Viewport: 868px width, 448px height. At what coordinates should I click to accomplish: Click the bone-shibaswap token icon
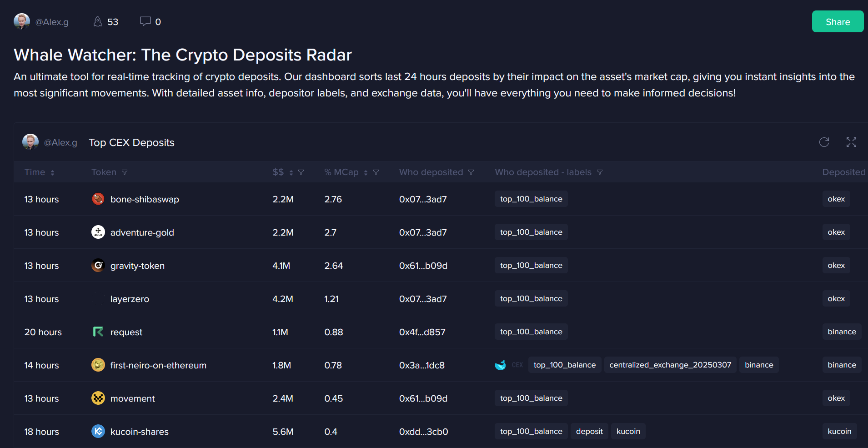pyautogui.click(x=98, y=199)
